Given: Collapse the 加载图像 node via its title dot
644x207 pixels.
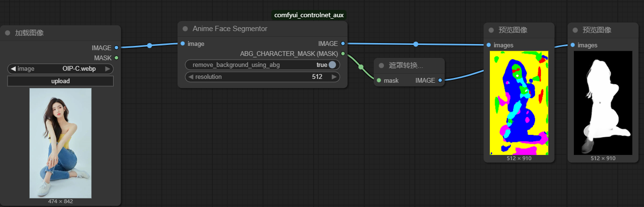Looking at the screenshot, I should [x=8, y=33].
